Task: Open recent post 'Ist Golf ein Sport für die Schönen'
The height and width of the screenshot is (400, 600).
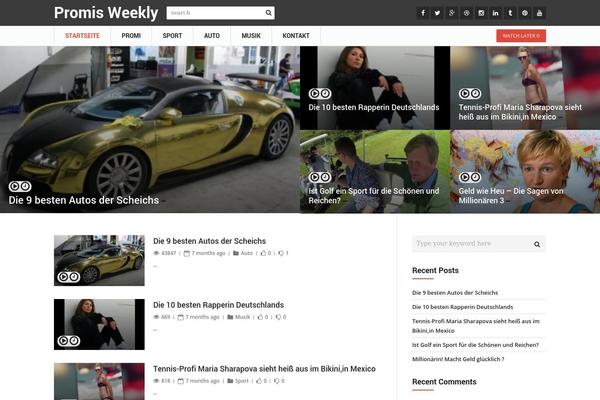Action: pos(475,345)
